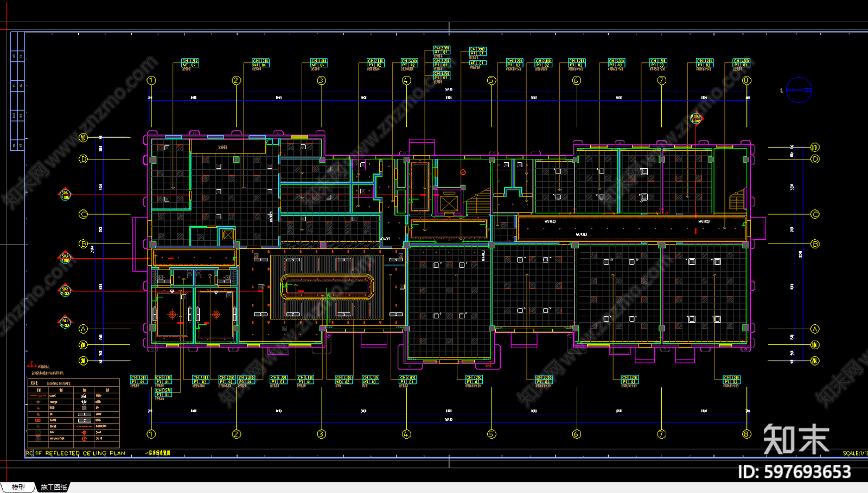Pick grid bubble 8 in the bottom axis row
Screen dimensions: 868x493
pyautogui.click(x=747, y=434)
